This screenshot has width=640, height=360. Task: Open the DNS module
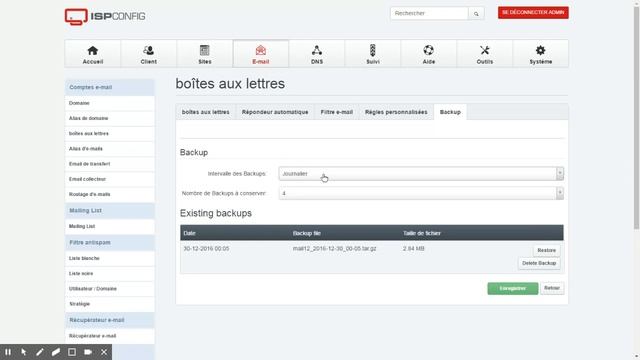pos(317,54)
